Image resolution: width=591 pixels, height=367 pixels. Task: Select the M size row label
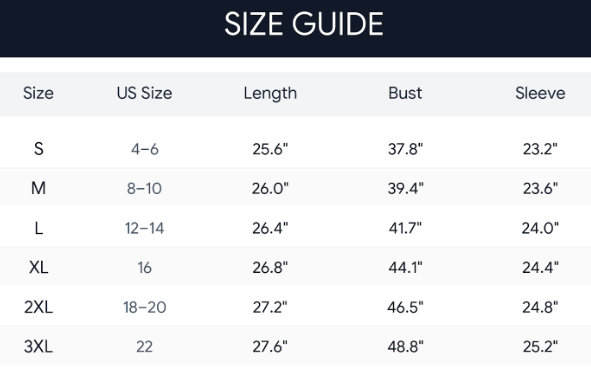[38, 188]
